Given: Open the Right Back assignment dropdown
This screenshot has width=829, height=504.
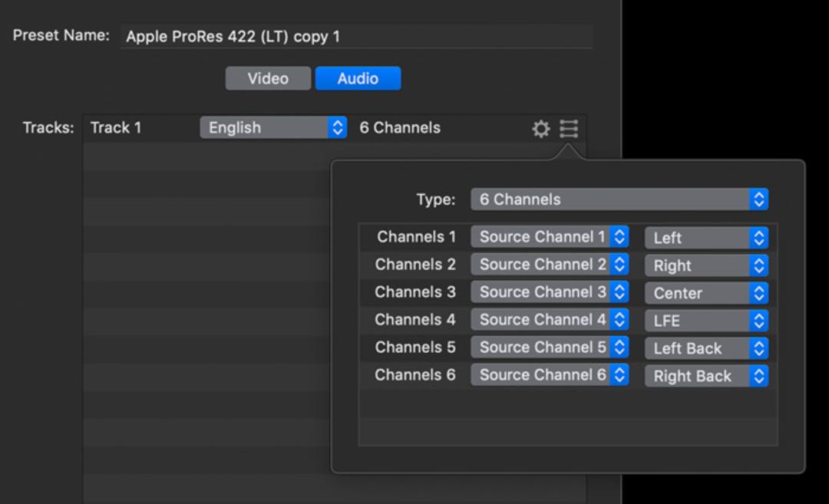Looking at the screenshot, I should [706, 376].
